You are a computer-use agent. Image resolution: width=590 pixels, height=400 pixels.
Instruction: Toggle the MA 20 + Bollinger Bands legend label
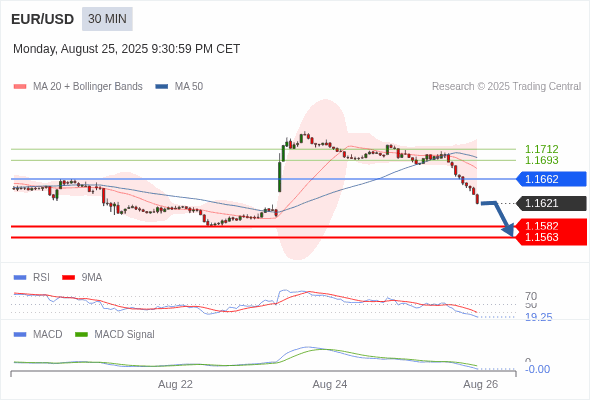point(88,87)
